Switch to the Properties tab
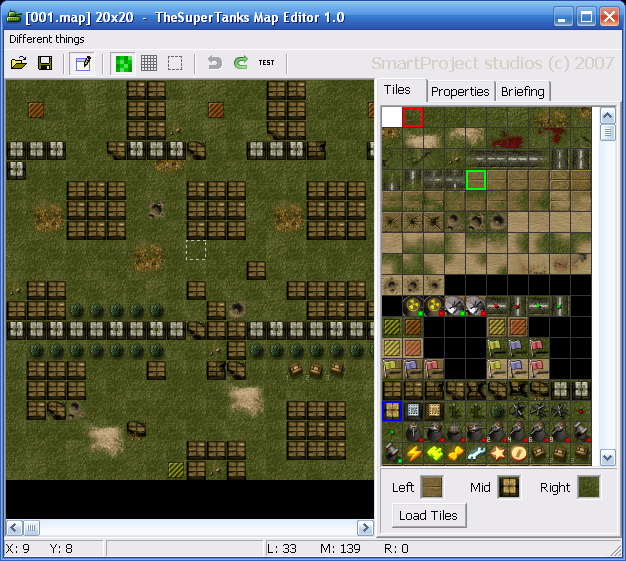The height and width of the screenshot is (561, 626). [x=460, y=91]
